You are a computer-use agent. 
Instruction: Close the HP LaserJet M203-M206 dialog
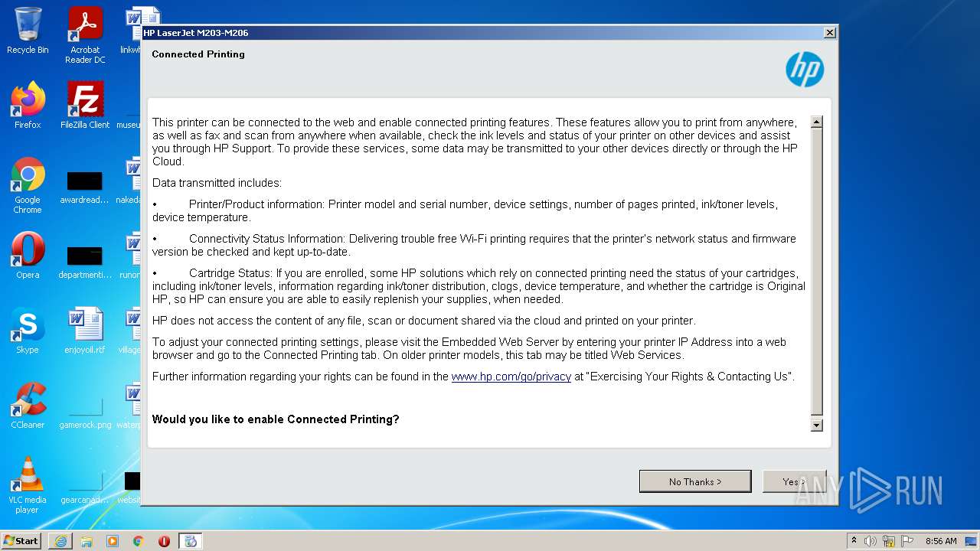pyautogui.click(x=829, y=33)
